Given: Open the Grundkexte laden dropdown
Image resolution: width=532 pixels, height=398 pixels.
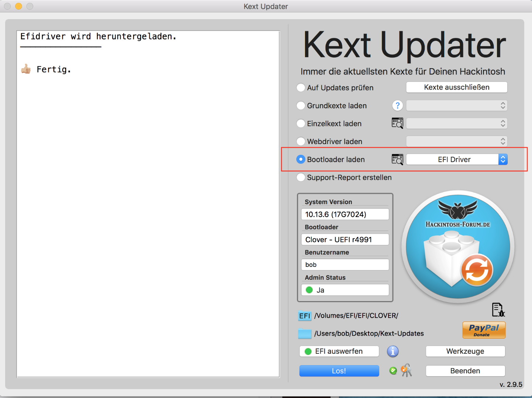Looking at the screenshot, I should [457, 105].
